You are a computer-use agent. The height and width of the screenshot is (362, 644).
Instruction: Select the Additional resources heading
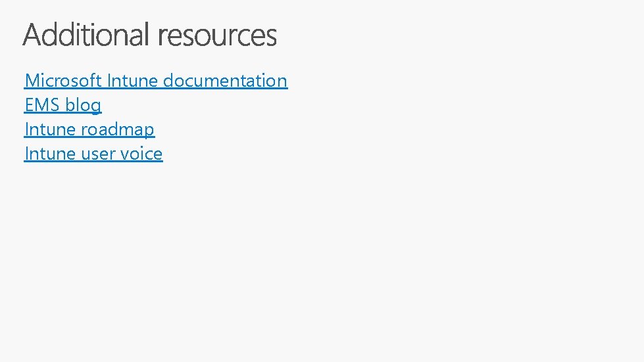pos(150,34)
